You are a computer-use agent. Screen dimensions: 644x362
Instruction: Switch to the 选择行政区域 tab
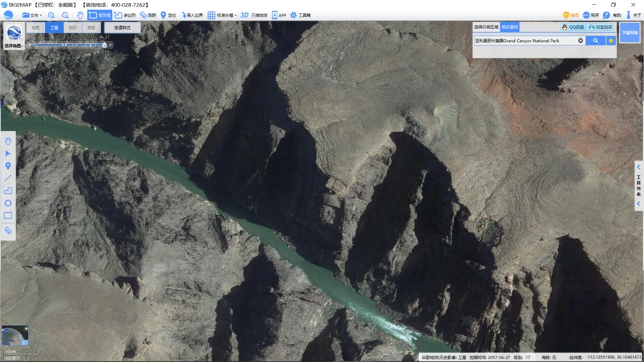pos(486,28)
